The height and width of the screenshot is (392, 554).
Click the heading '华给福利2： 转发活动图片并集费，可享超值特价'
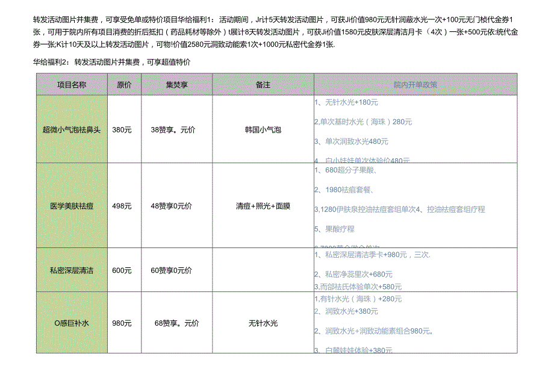click(111, 62)
